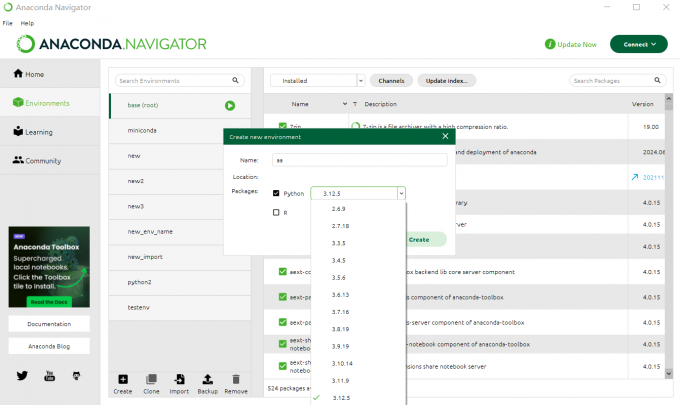This screenshot has height=405, width=680.
Task: Open Anaconda's YouTube channel
Action: point(49,376)
